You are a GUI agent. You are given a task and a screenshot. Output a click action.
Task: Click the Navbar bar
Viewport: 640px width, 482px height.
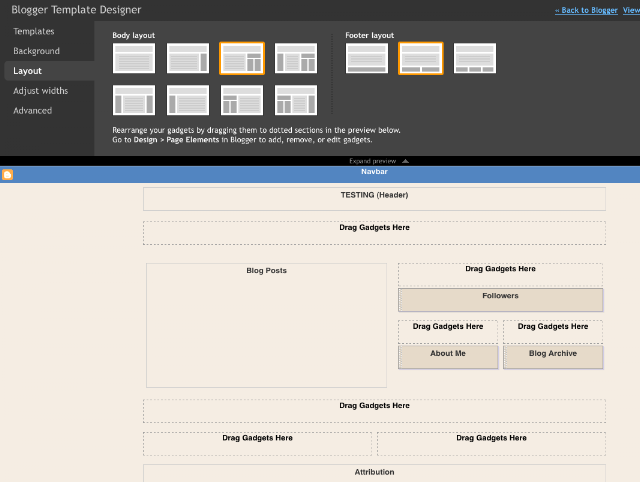click(320, 174)
